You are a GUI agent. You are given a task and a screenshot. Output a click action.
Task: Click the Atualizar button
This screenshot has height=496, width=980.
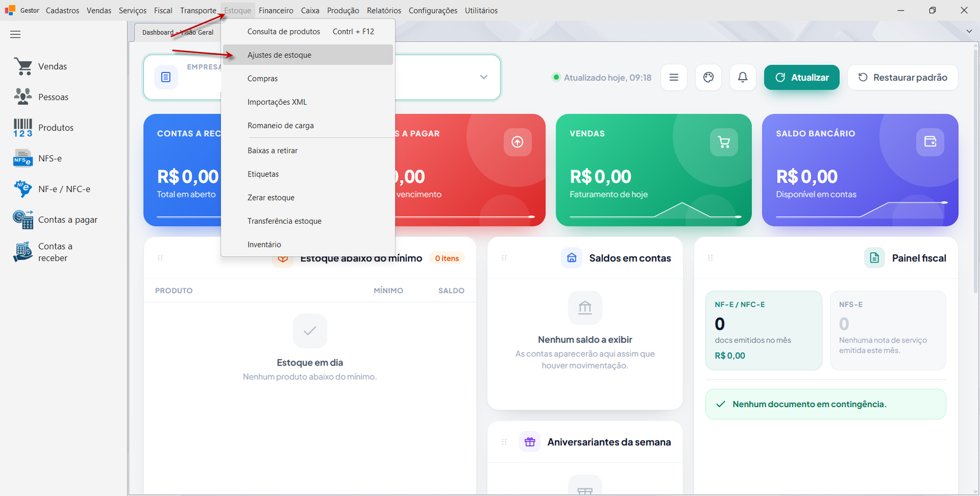(x=802, y=77)
